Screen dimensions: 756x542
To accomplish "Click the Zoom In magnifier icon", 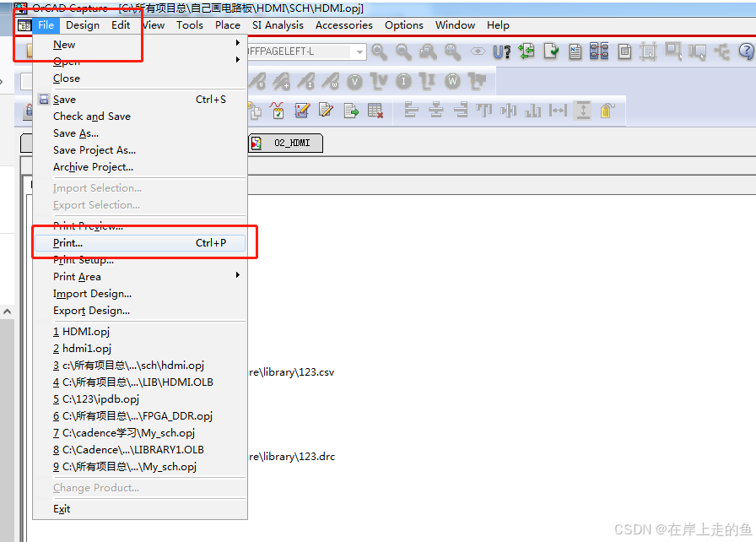I will coord(380,51).
